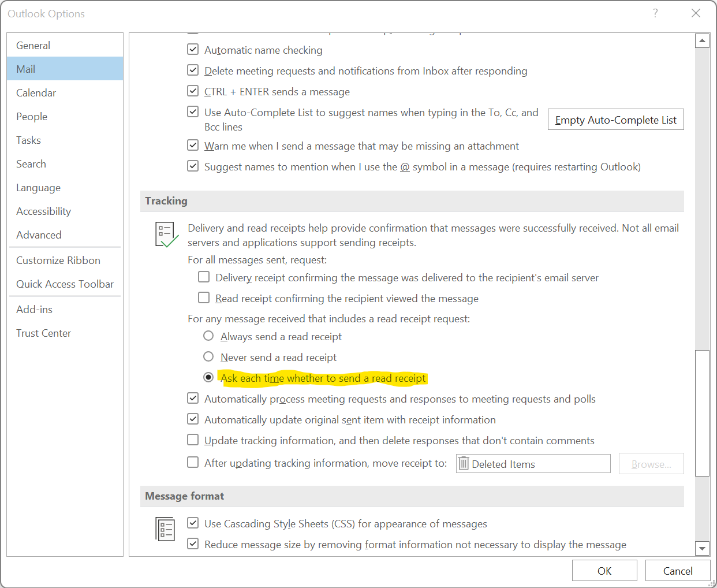Screen dimensions: 717x588
Task: Click the Help question mark icon
Action: pos(655,13)
